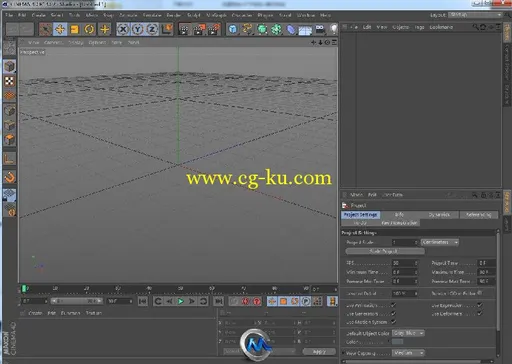Switch to Texture mode checker icon
Image resolution: width=512 pixels, height=364 pixels.
[x=10, y=81]
